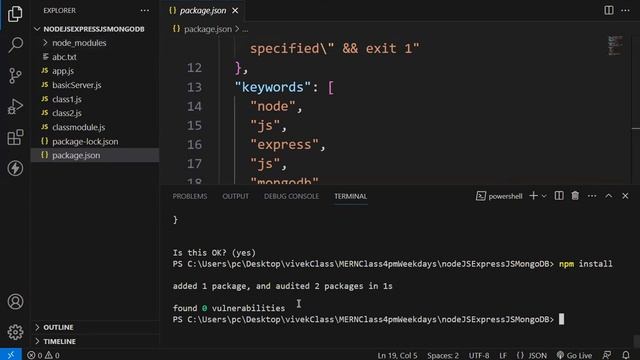This screenshot has height=360, width=640.
Task: Open the Explorer view in activity bar
Action: point(15,14)
